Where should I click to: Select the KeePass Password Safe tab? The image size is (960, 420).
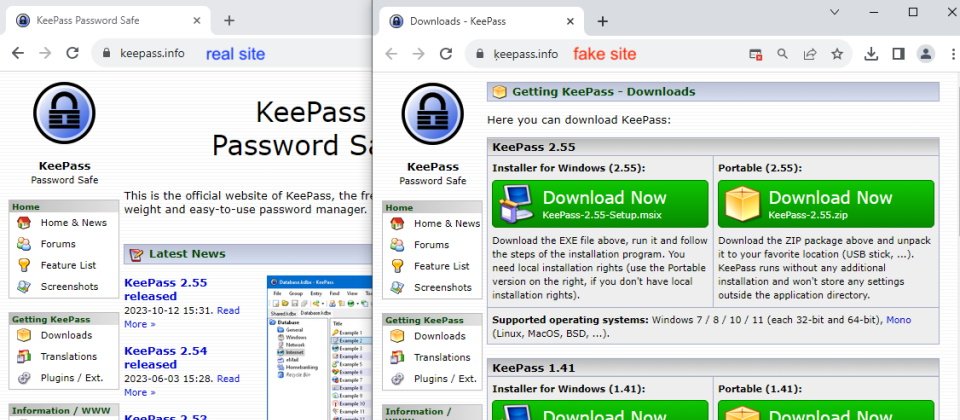click(x=108, y=20)
